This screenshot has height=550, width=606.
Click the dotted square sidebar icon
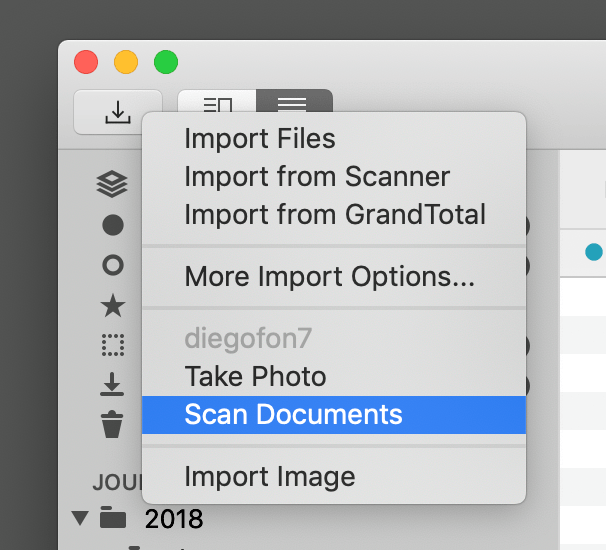113,345
